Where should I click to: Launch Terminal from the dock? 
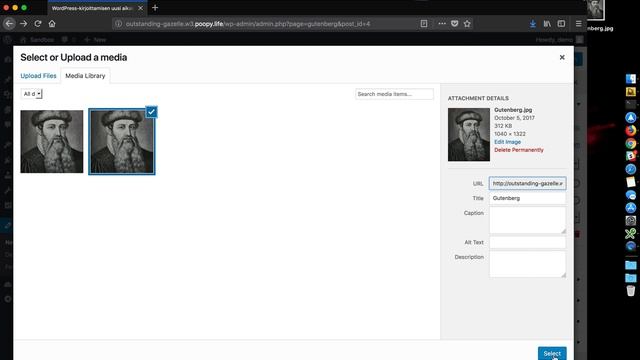click(x=631, y=104)
